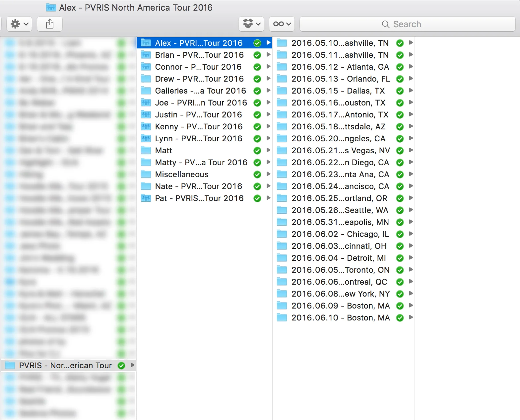Select the Alex - PVRIS Tour 2016 folder
The height and width of the screenshot is (420, 520).
[x=204, y=43]
